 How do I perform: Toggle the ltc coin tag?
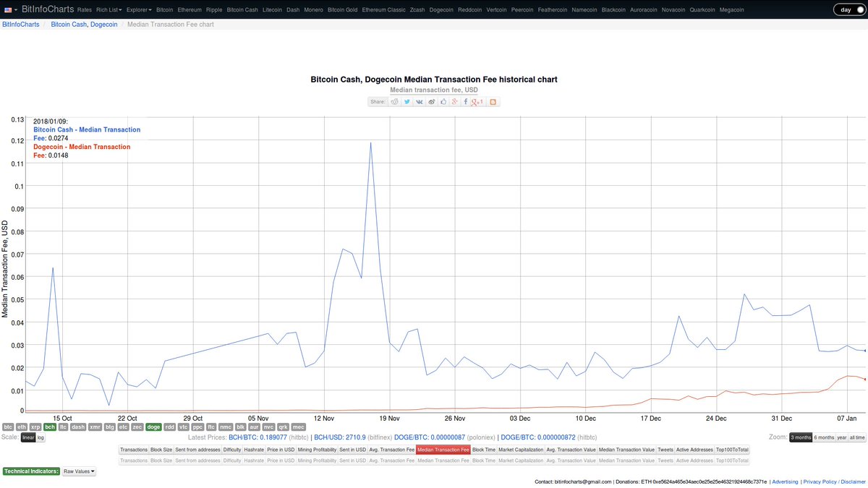(63, 427)
